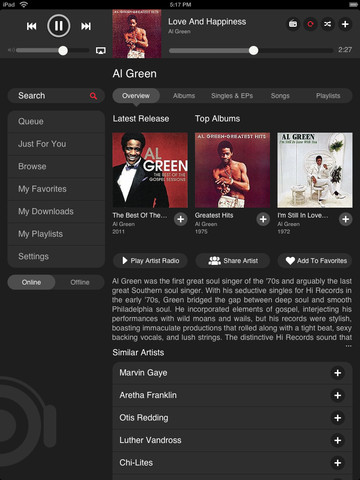Image resolution: width=360 pixels, height=480 pixels.
Task: Click the volume slider knob
Action: 63,51
